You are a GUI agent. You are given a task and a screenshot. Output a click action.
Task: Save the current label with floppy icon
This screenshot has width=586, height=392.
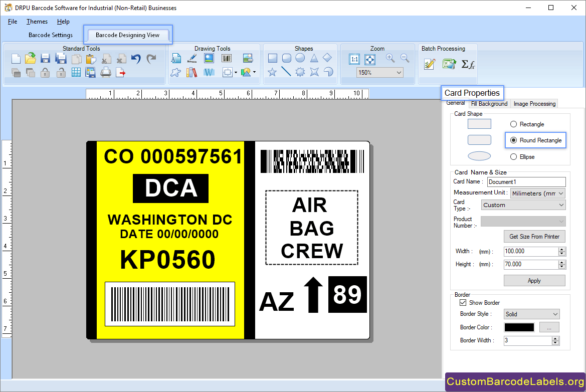point(45,58)
